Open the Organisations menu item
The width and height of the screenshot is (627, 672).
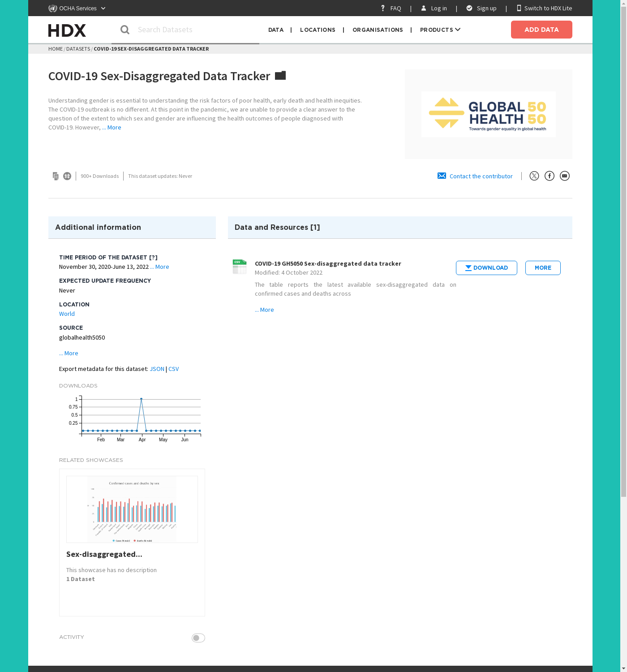pyautogui.click(x=378, y=30)
